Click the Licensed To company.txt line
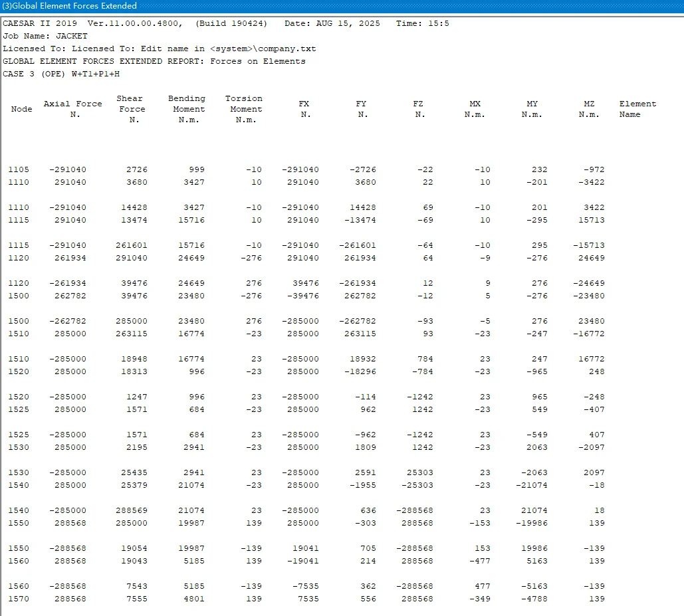The width and height of the screenshot is (684, 616). pyautogui.click(x=160, y=49)
